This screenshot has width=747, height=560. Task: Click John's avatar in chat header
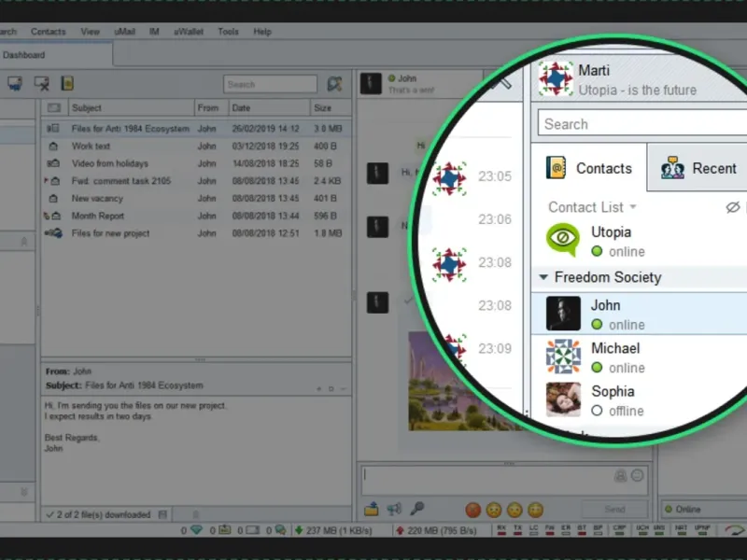(x=371, y=83)
